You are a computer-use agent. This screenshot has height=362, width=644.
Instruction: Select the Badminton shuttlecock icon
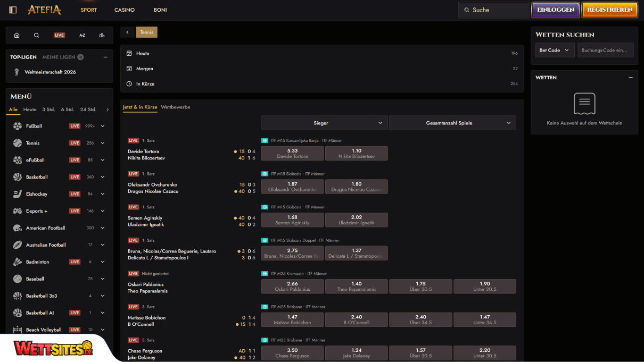[x=18, y=262]
